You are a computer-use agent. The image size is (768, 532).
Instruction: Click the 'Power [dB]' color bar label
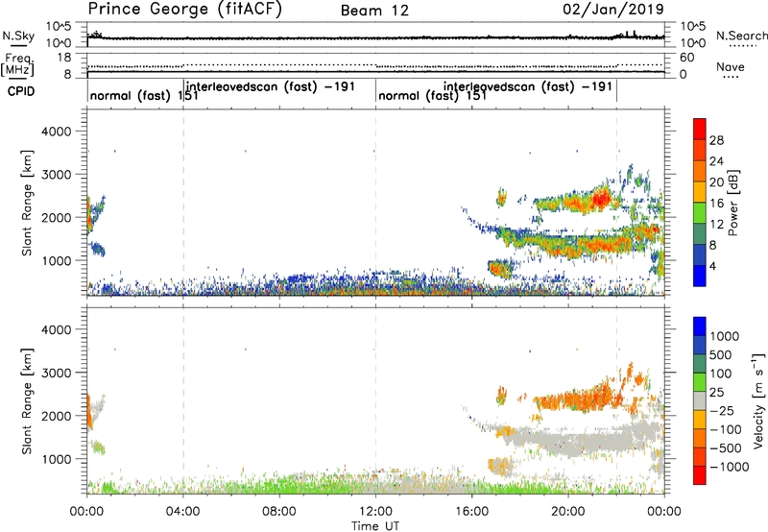pos(732,203)
